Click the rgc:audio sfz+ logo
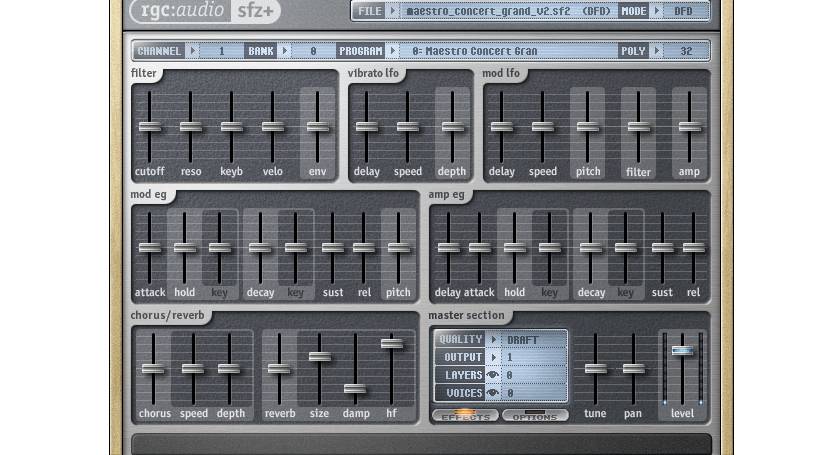840x455 pixels. [x=205, y=12]
